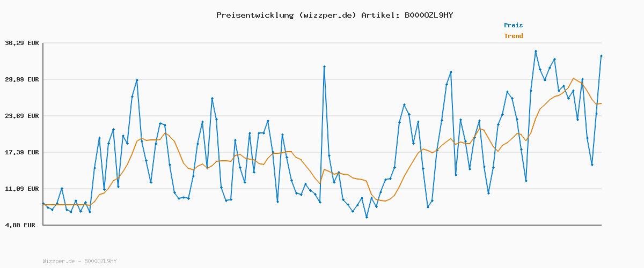Click the 17.39 EUR axis label
The width and height of the screenshot is (644, 268).
tap(21, 152)
